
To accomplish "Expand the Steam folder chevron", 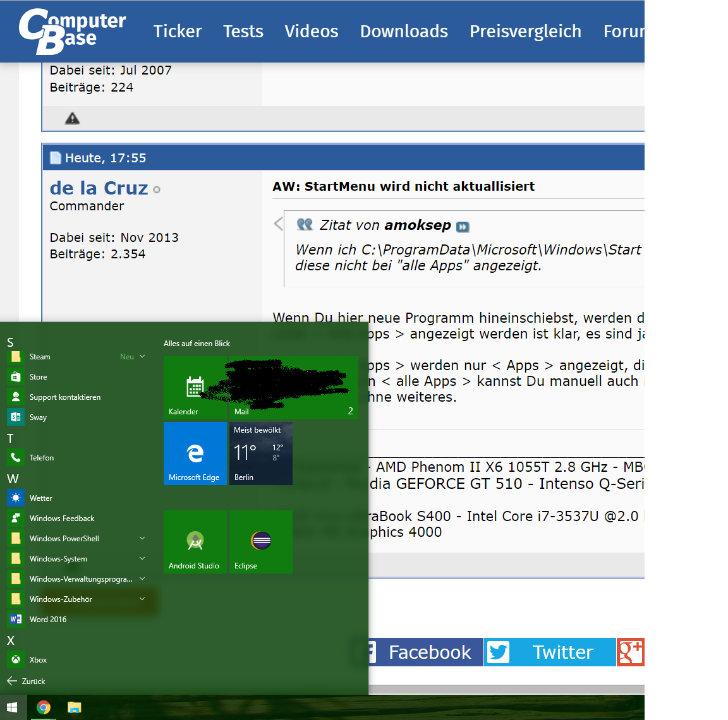I will pyautogui.click(x=142, y=356).
